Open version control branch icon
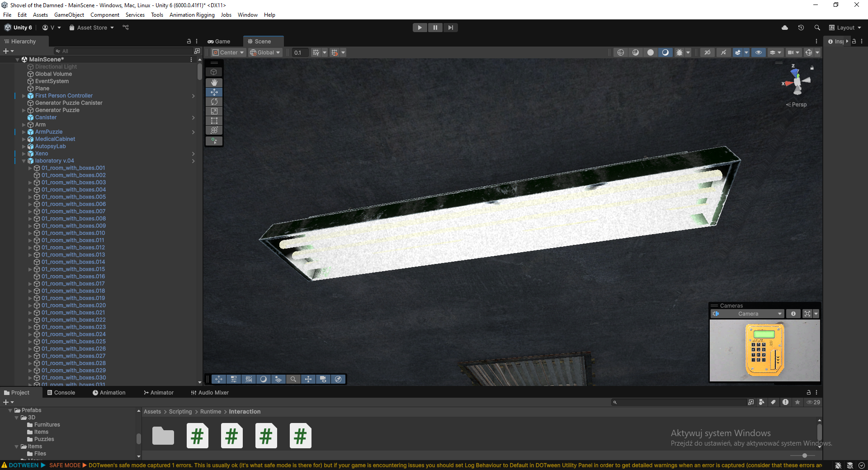868x470 pixels. (x=126, y=28)
